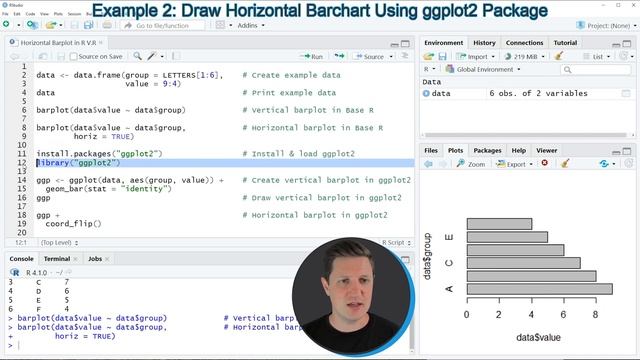Open the New File dropdown arrow
This screenshot has height=360, width=640.
pyautogui.click(x=18, y=25)
